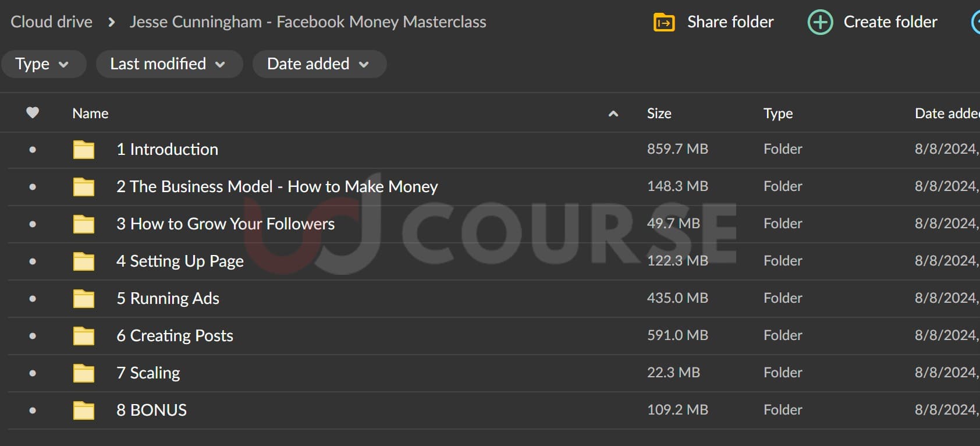Click the heart favorites column icon
This screenshot has width=980, height=446.
tap(33, 113)
